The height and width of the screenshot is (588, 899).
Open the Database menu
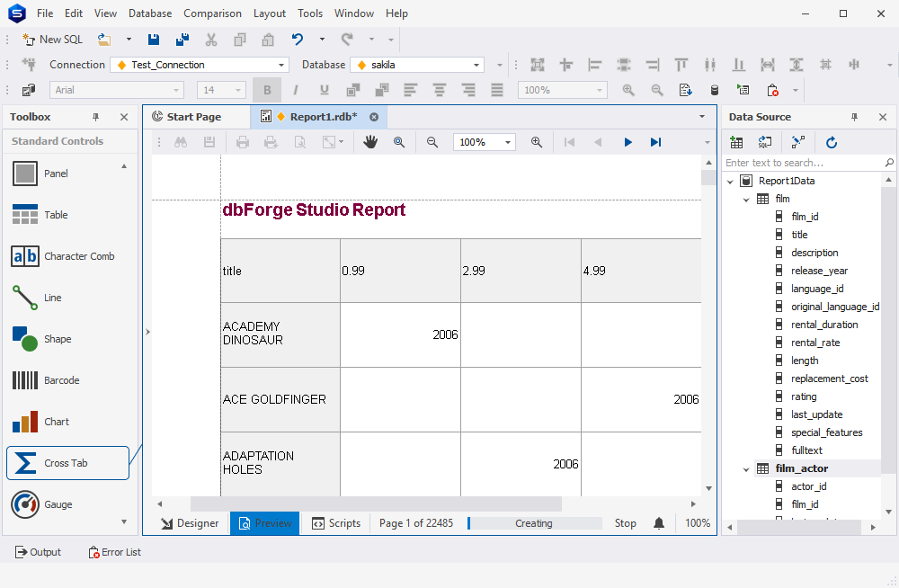149,13
